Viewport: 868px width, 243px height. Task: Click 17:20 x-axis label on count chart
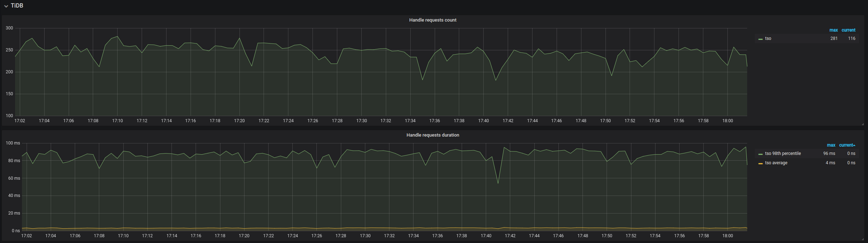239,121
